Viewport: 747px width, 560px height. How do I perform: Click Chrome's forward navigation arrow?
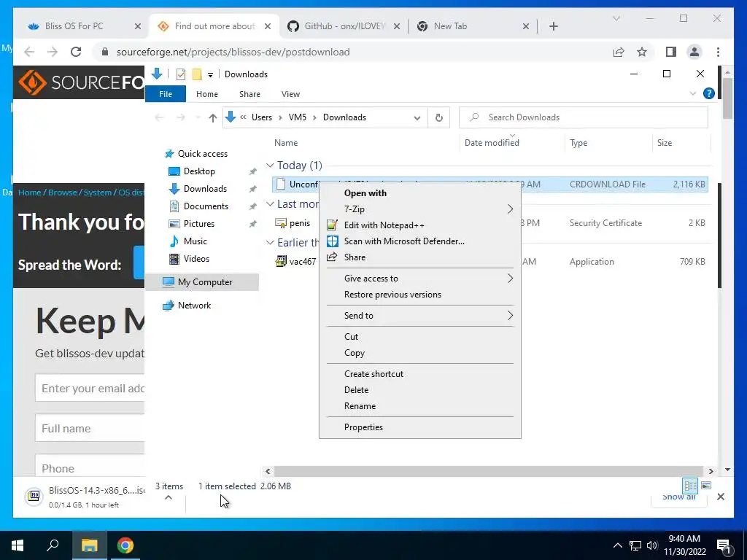click(x=53, y=52)
